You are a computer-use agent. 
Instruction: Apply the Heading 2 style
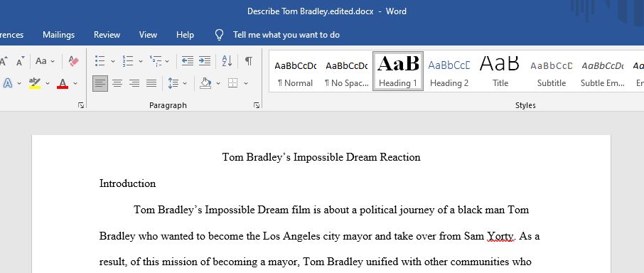[449, 71]
